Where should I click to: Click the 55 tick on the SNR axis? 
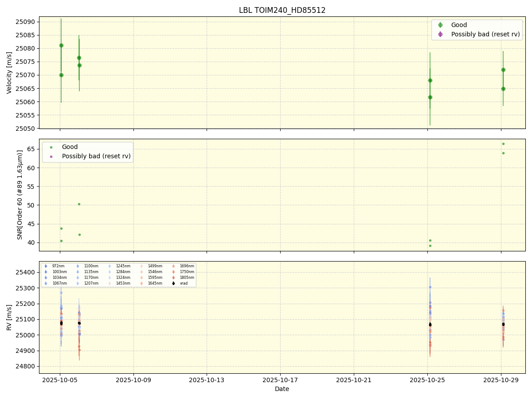coord(32,186)
